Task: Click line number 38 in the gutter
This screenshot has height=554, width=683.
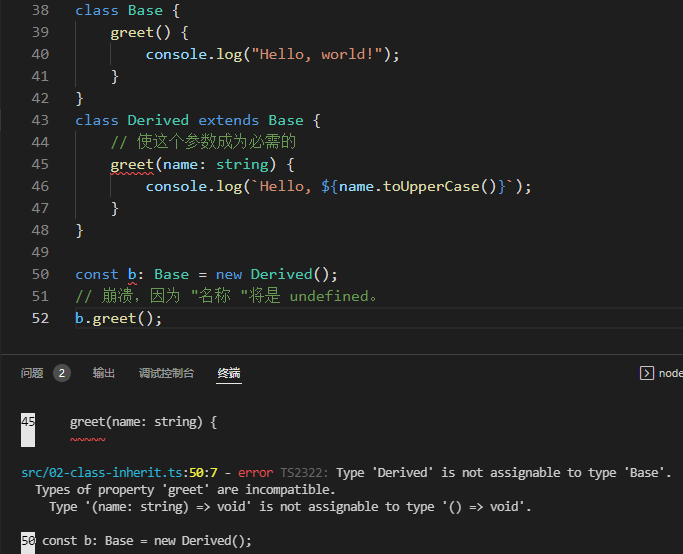Action: point(40,10)
